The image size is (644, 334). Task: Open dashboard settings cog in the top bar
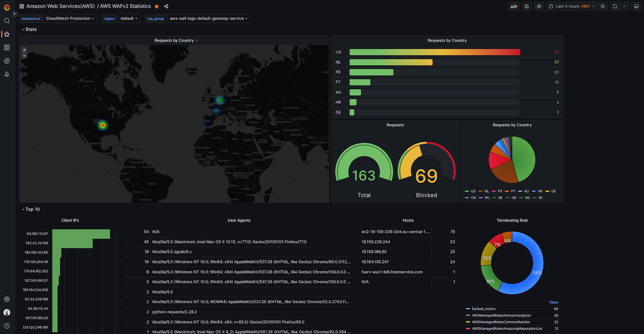point(539,6)
